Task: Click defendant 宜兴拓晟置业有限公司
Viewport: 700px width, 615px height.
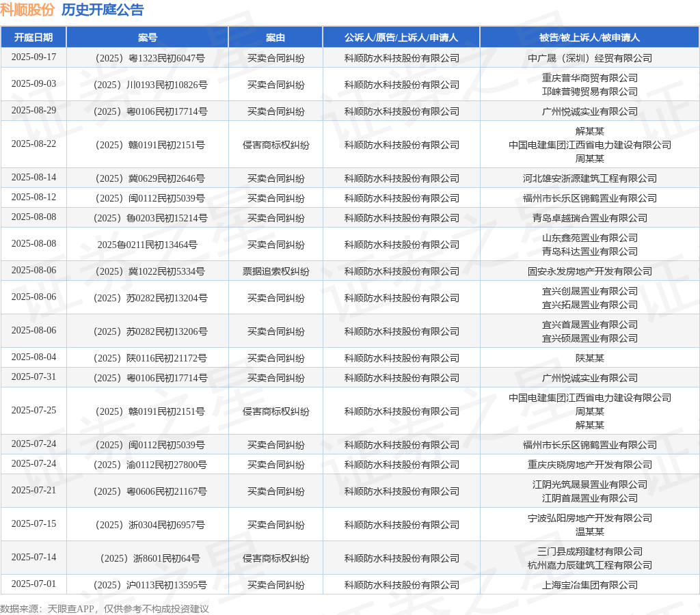Action: click(590, 305)
